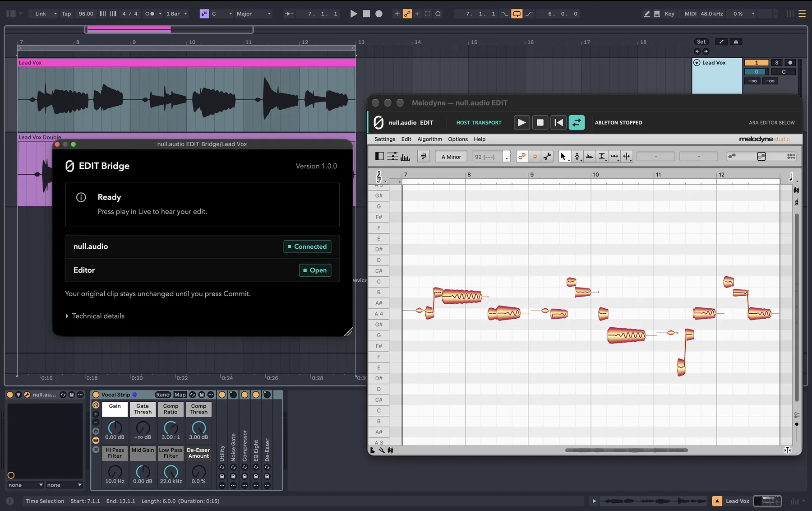Toggle the null.audio device activator
The height and width of the screenshot is (511, 812).
(x=10, y=395)
